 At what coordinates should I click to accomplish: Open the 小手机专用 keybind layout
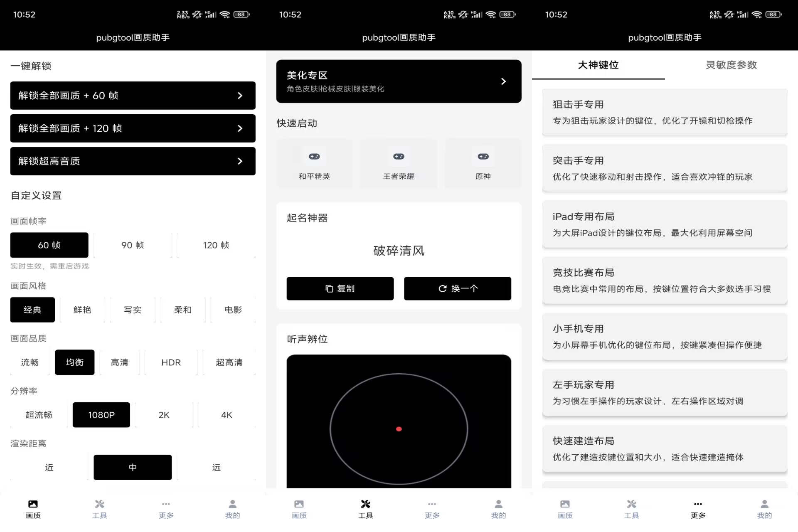[664, 337]
